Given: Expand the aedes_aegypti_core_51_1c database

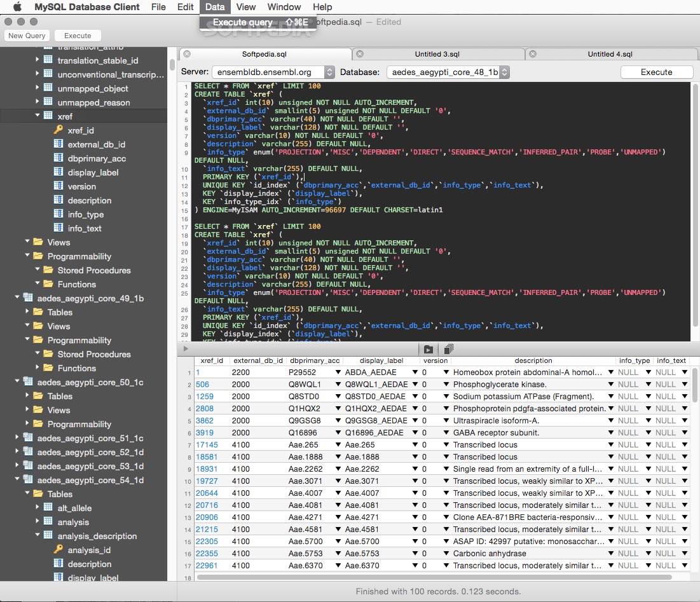Looking at the screenshot, I should [17, 437].
